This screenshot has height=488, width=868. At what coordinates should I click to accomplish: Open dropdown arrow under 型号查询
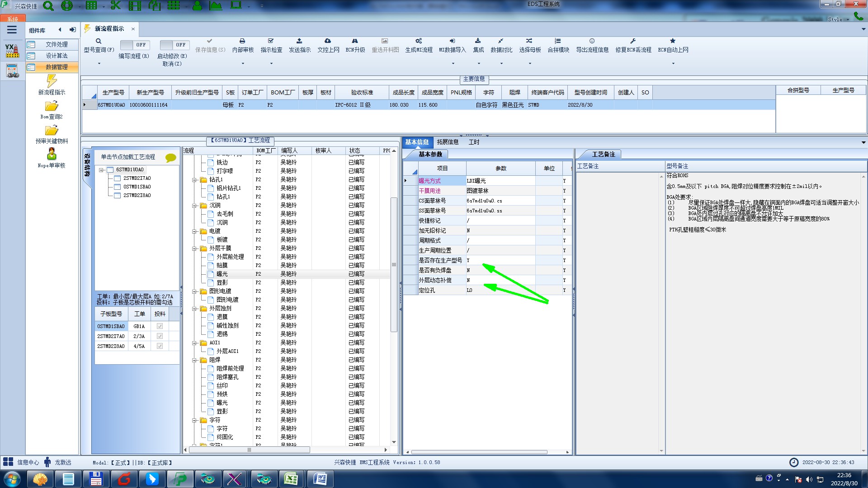click(x=99, y=64)
